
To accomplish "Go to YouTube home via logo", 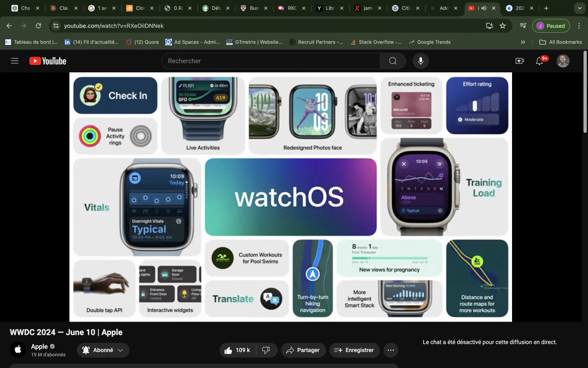I will [x=48, y=61].
